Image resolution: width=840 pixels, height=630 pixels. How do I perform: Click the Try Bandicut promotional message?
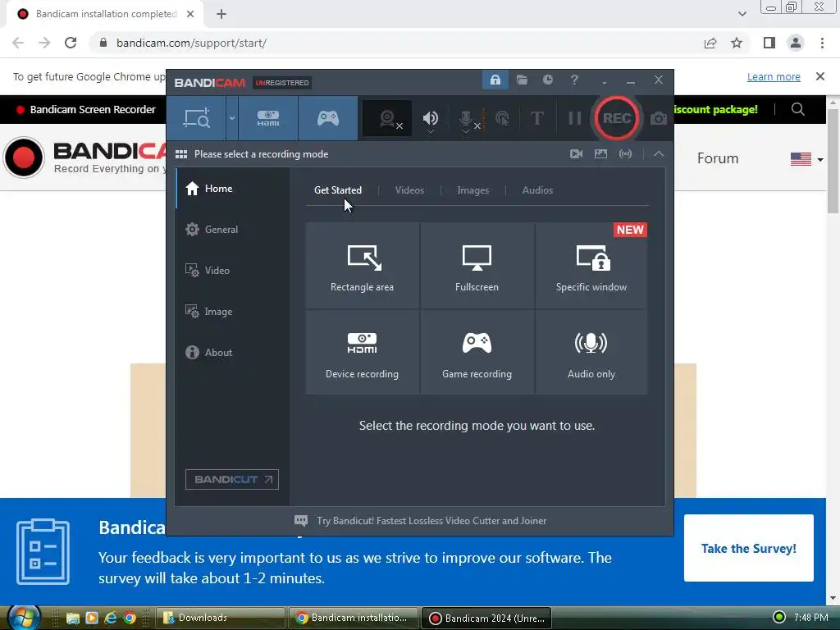point(431,521)
